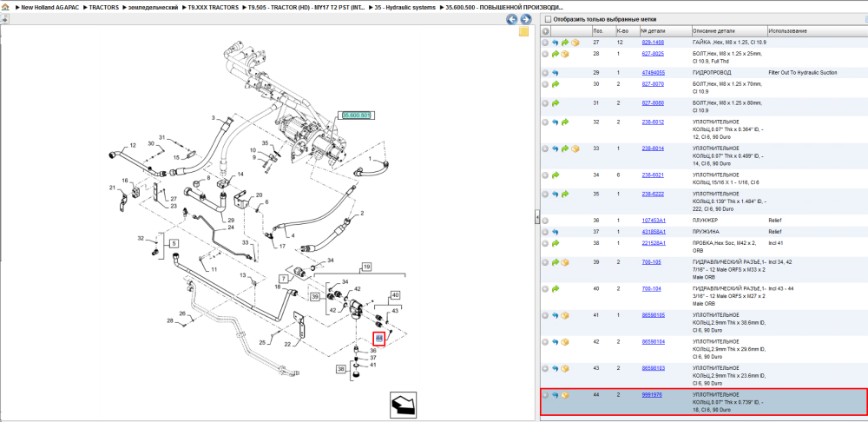The image size is (868, 422).
Task: Click the box icon in row 41
Action: click(565, 316)
